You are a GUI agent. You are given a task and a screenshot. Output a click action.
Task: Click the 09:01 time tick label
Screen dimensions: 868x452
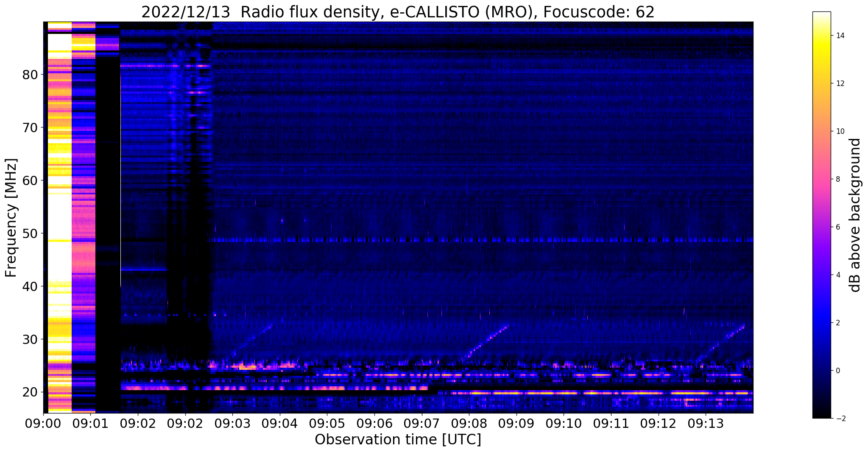90,424
